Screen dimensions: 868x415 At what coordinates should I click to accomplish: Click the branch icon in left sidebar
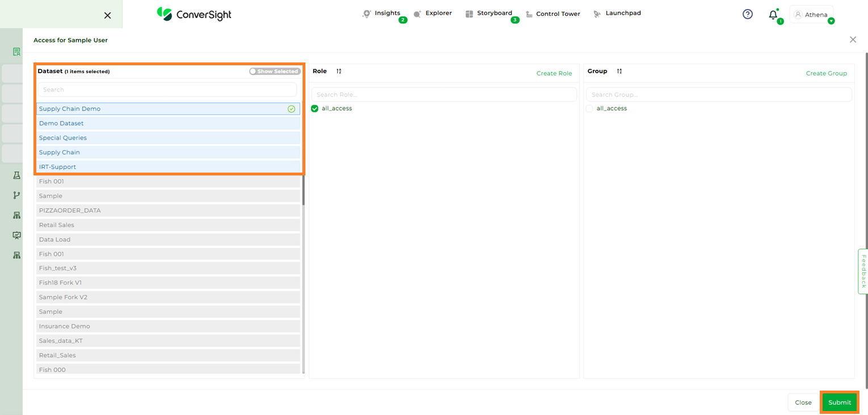(17, 195)
